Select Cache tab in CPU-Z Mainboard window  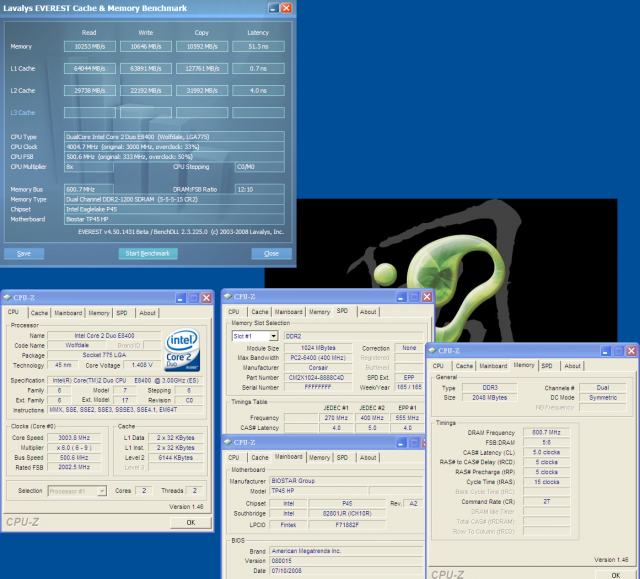260,457
